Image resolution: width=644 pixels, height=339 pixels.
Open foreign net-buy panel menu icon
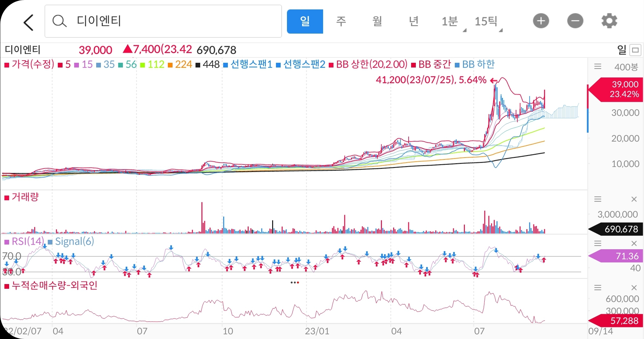coord(597,288)
